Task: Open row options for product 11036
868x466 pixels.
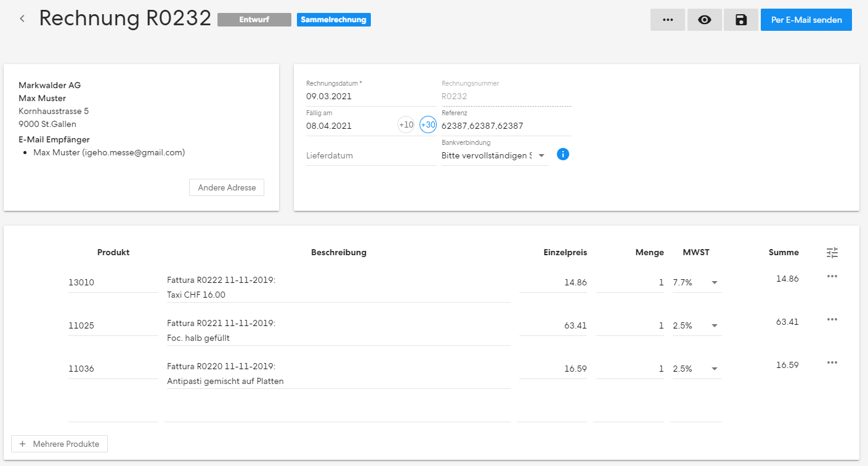Action: 832,362
